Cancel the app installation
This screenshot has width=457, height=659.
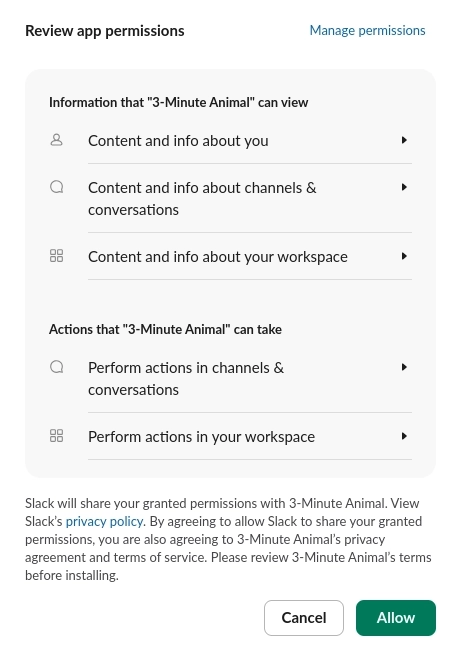pos(304,618)
